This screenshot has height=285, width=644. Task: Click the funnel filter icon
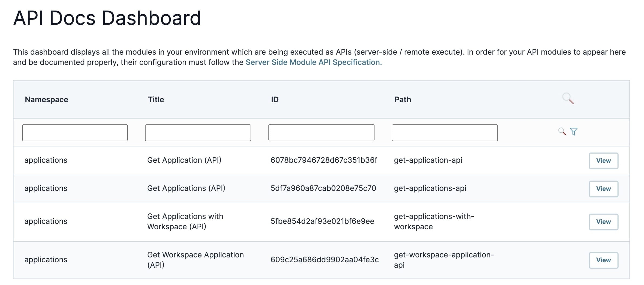click(x=574, y=131)
